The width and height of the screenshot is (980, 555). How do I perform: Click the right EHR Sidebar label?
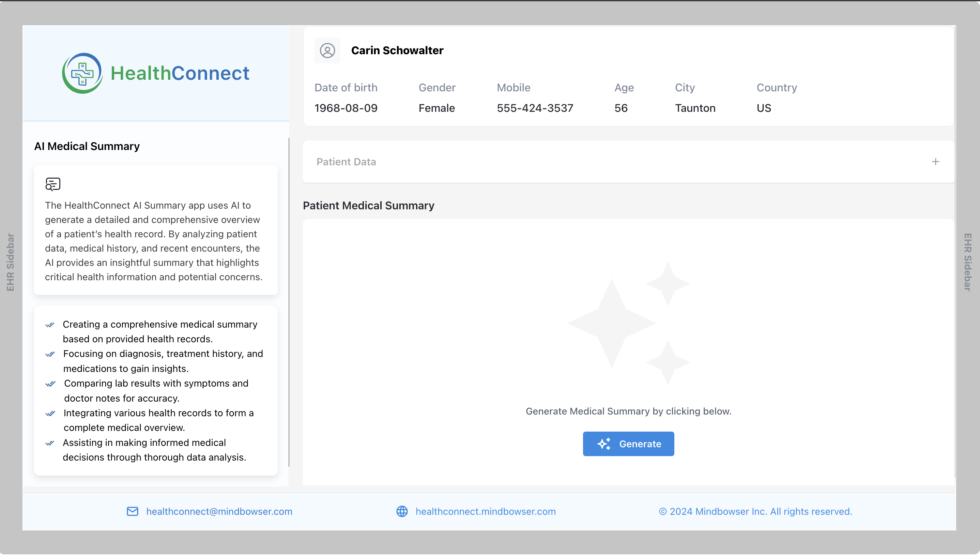click(967, 262)
